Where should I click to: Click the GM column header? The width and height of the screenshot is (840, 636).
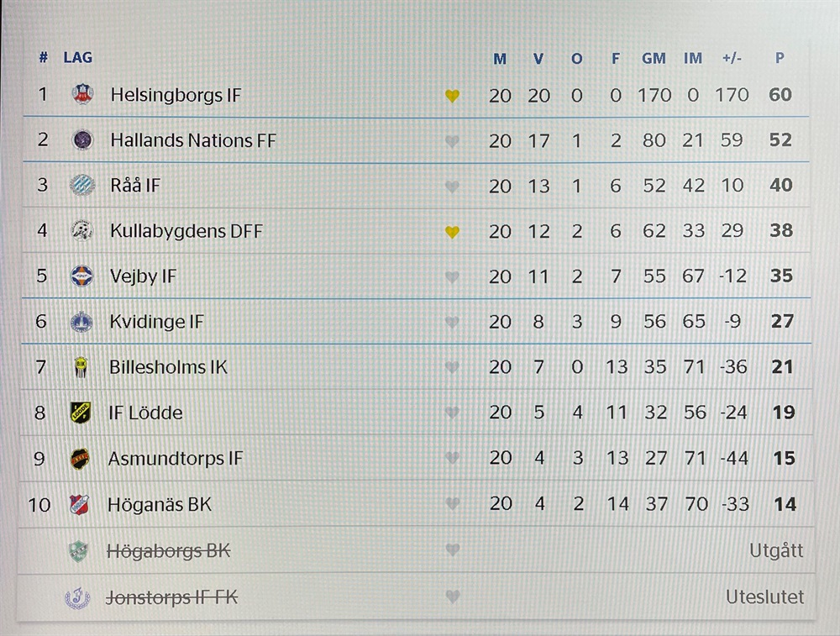point(654,59)
